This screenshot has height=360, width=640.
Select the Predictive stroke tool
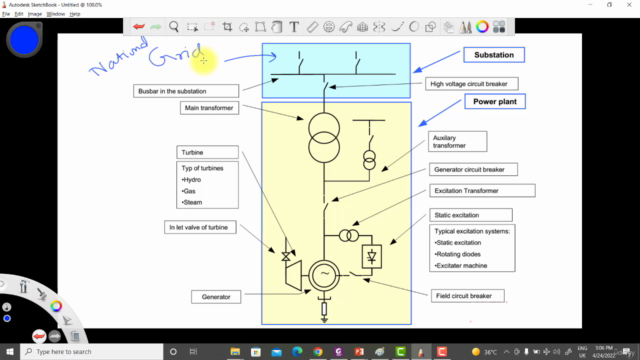pos(414,27)
